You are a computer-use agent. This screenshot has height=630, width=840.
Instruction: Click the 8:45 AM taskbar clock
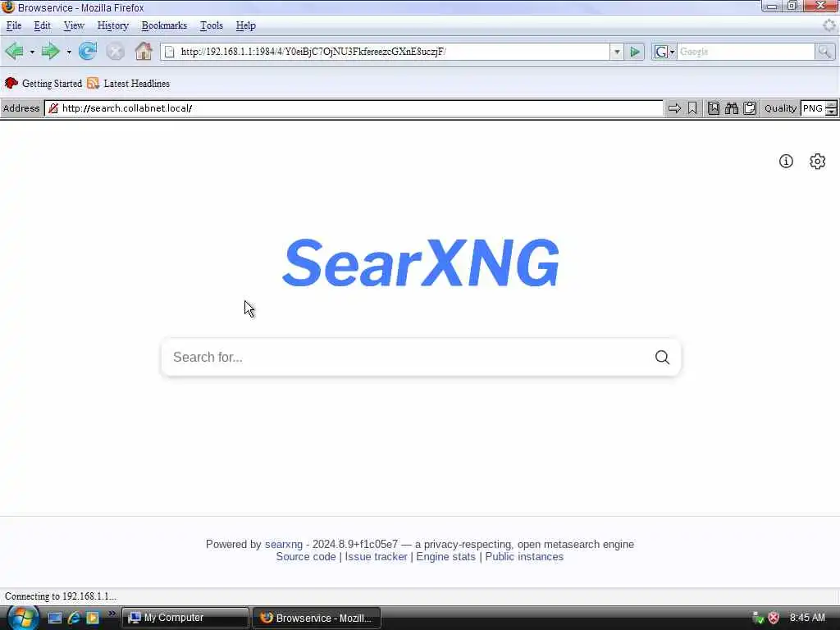[807, 618]
